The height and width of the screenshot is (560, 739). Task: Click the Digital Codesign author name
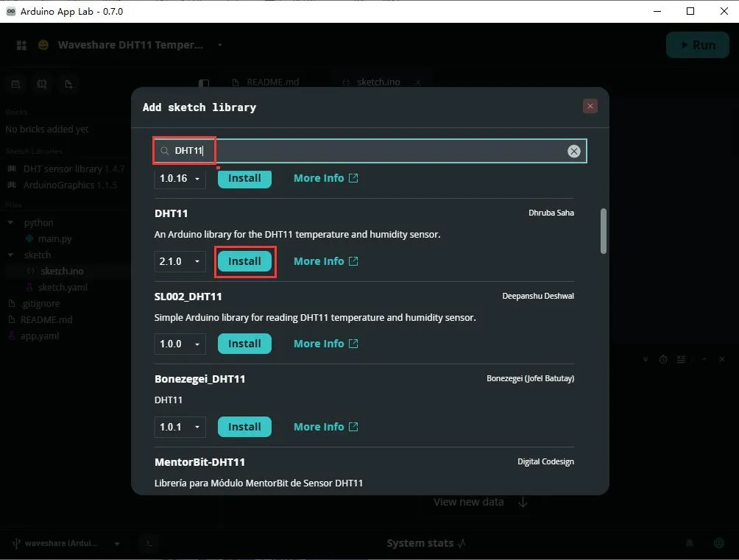coord(545,461)
